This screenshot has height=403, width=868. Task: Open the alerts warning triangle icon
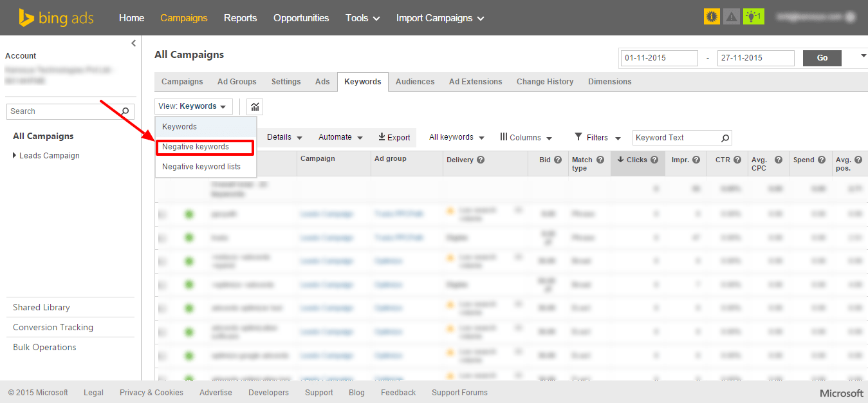(732, 16)
